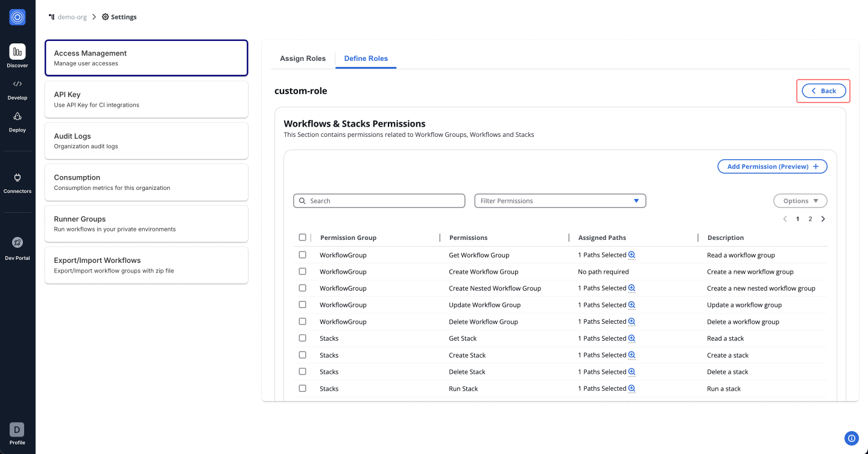The width and height of the screenshot is (868, 454).
Task: View assigned paths for Get Workflow Group
Action: (x=632, y=255)
